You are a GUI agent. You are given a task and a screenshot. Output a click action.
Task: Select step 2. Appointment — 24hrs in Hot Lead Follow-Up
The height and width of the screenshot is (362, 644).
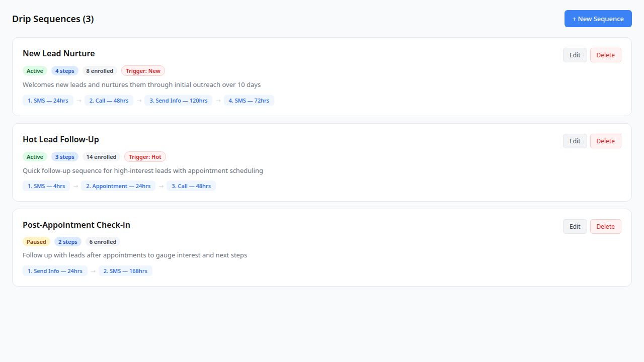pos(118,186)
